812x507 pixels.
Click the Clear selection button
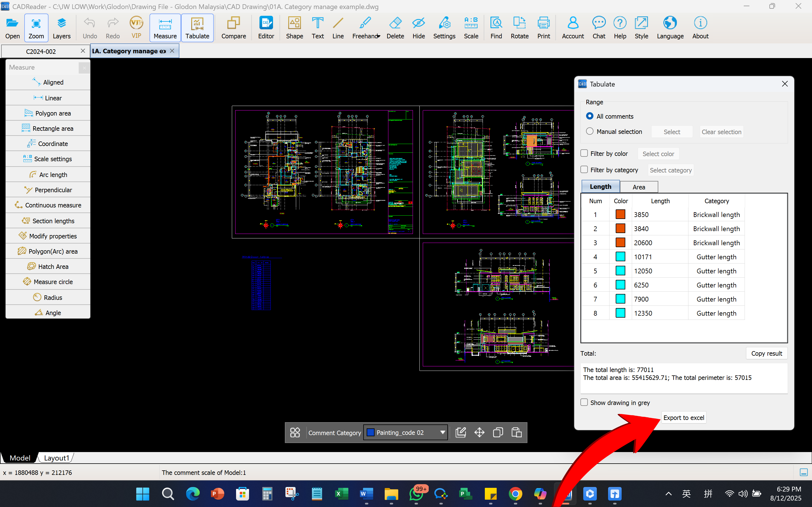pyautogui.click(x=721, y=132)
